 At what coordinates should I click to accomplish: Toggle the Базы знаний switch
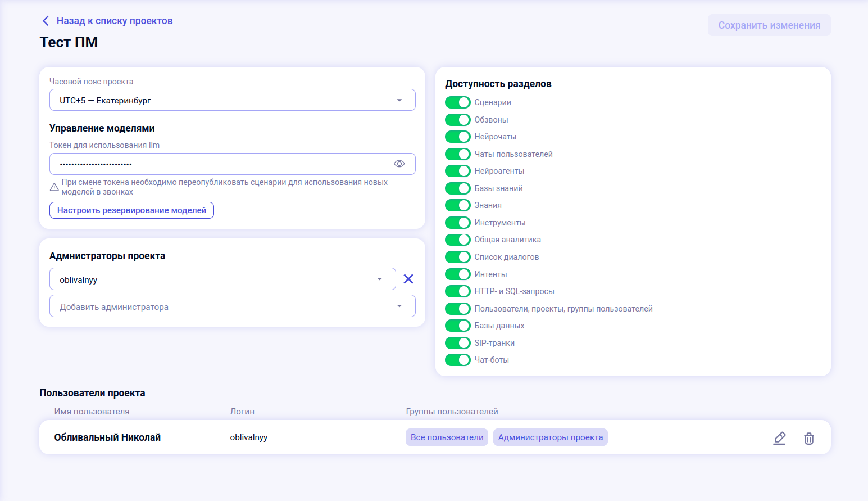[458, 188]
